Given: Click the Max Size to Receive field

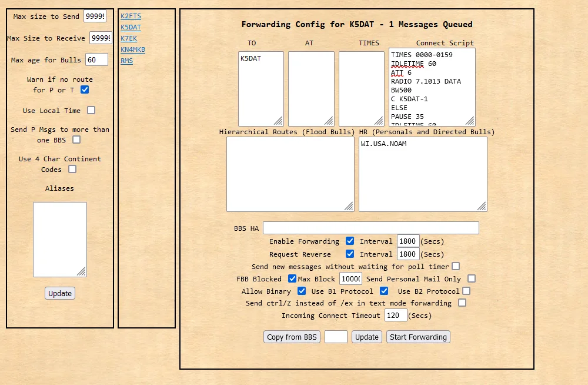Looking at the screenshot, I should click(101, 38).
